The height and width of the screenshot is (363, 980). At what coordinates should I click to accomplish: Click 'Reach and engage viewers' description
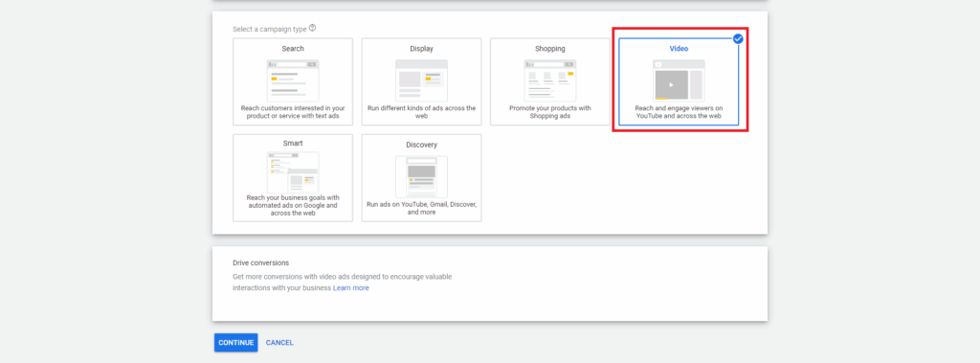[679, 112]
